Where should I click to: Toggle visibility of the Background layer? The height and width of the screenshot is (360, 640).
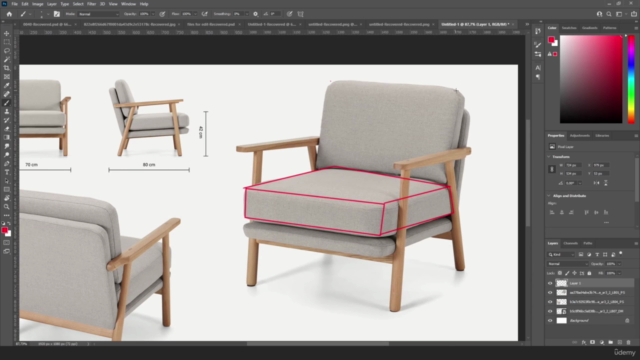(550, 320)
